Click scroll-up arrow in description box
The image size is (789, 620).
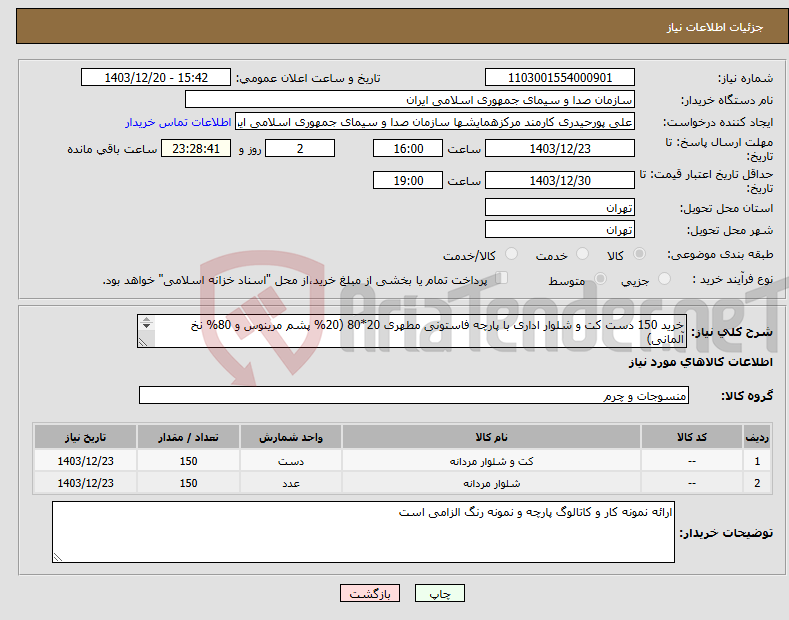pos(146,319)
